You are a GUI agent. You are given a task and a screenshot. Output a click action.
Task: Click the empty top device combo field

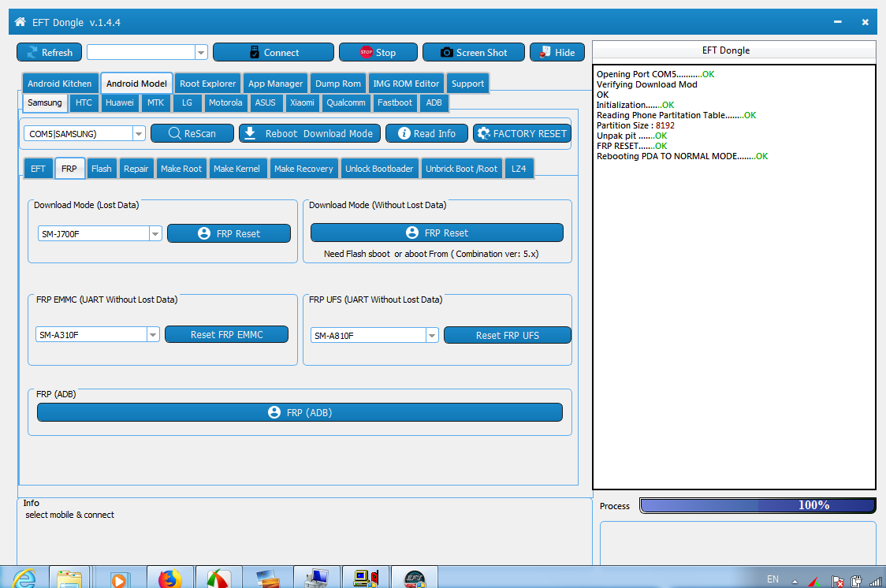click(x=141, y=53)
